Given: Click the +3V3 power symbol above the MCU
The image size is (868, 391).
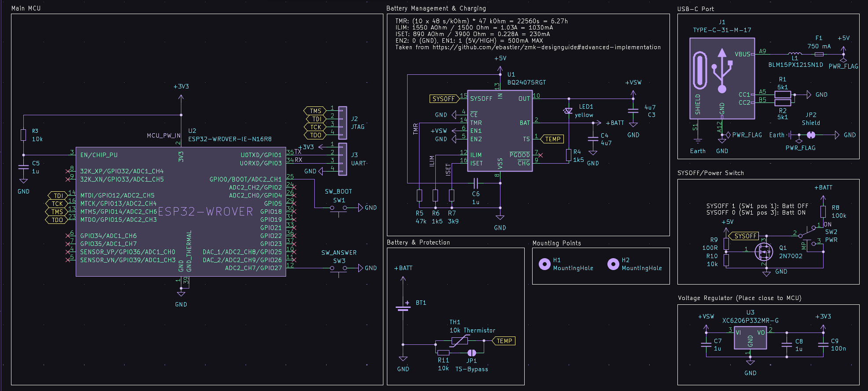Looking at the screenshot, I should pyautogui.click(x=181, y=92).
